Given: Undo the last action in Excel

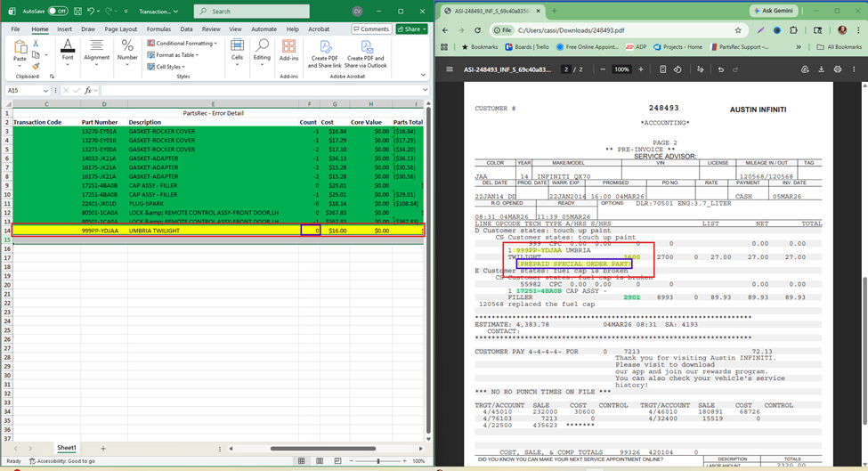Looking at the screenshot, I should (x=91, y=11).
